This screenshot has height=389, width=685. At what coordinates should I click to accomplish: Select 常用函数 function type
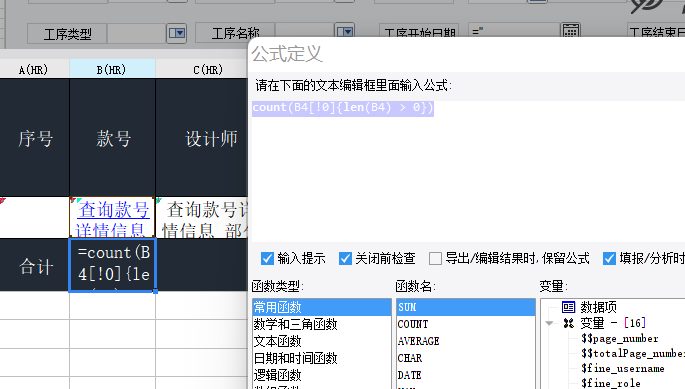322,307
